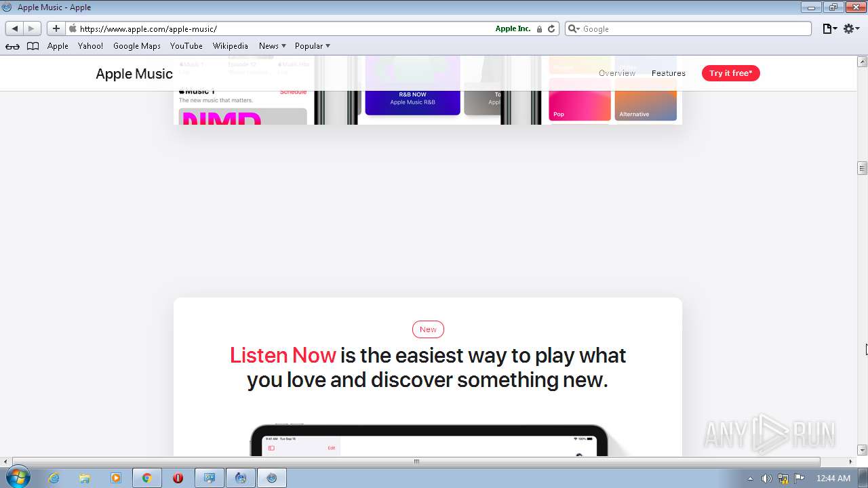Add bookmark with the plus button
This screenshot has width=868, height=488.
[56, 28]
